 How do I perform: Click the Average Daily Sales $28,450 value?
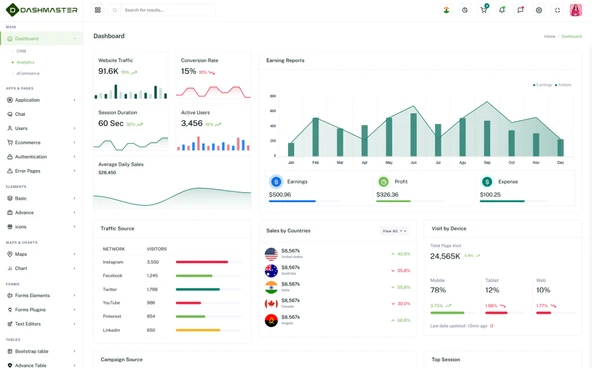[x=107, y=172]
